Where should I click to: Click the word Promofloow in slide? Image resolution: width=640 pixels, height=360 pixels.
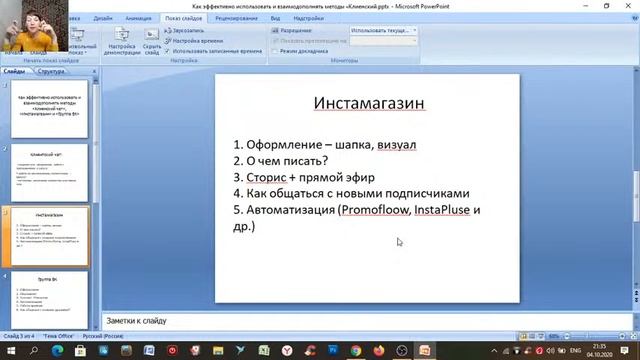(x=376, y=210)
